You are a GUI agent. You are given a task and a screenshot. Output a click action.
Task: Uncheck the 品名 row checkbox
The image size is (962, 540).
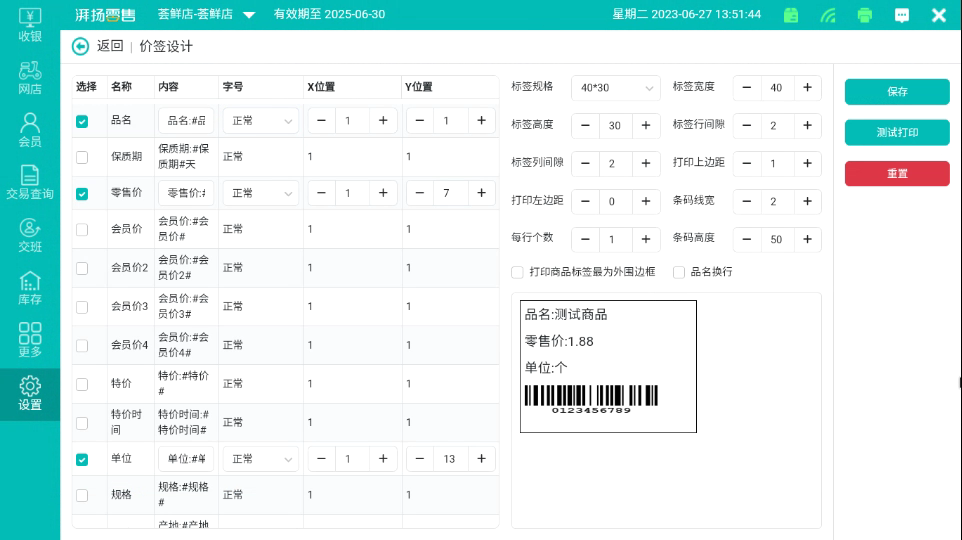[x=82, y=121]
